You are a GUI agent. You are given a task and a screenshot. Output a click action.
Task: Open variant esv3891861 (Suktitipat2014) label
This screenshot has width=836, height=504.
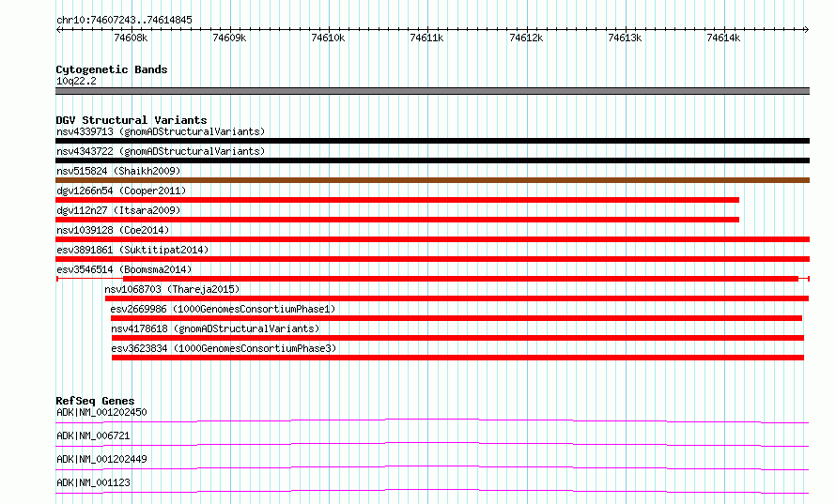click(132, 250)
